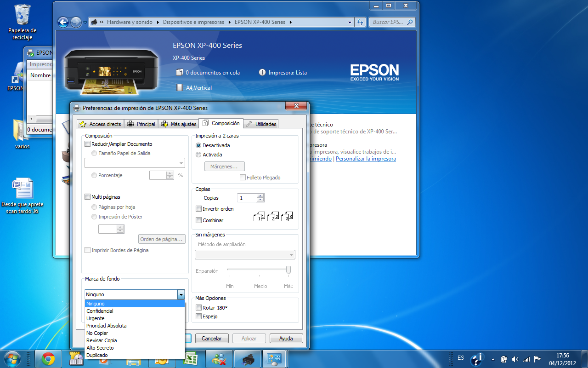This screenshot has height=368, width=588.
Task: Open the Action Center flag icon
Action: 537,359
